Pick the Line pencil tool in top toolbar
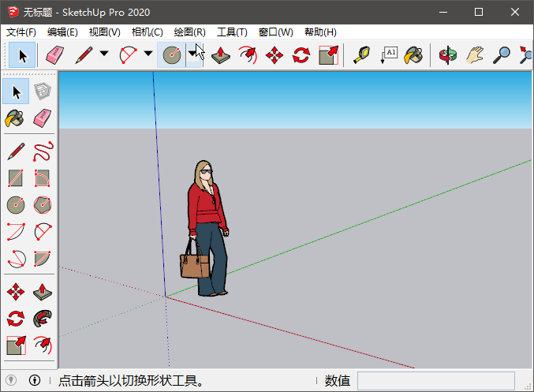This screenshot has width=534, height=392. [x=84, y=55]
